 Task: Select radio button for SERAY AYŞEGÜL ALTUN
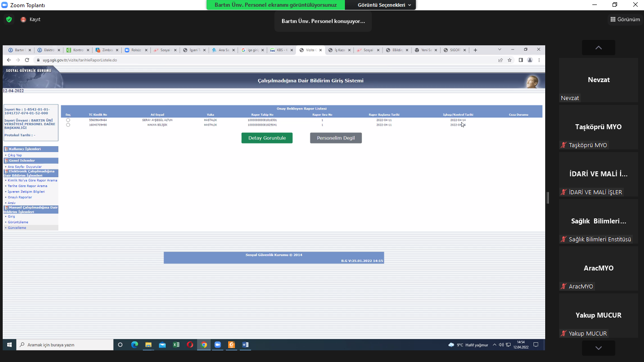pyautogui.click(x=68, y=120)
